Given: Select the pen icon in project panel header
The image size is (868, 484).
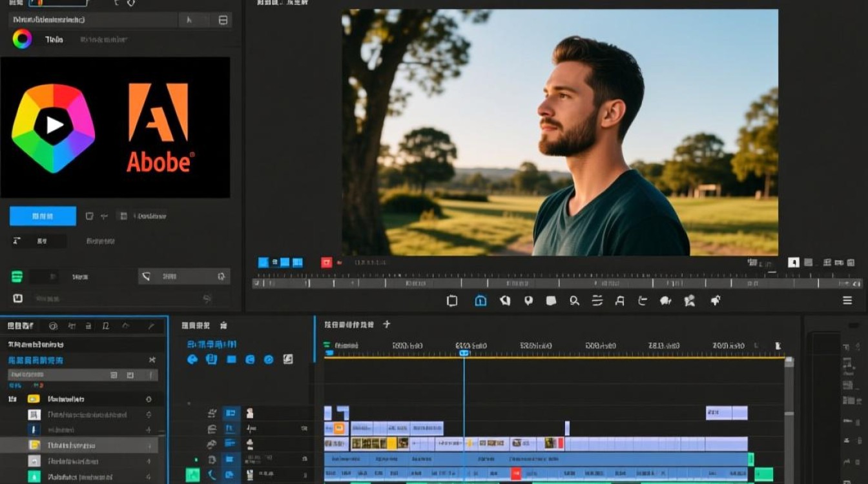Looking at the screenshot, I should [x=151, y=326].
